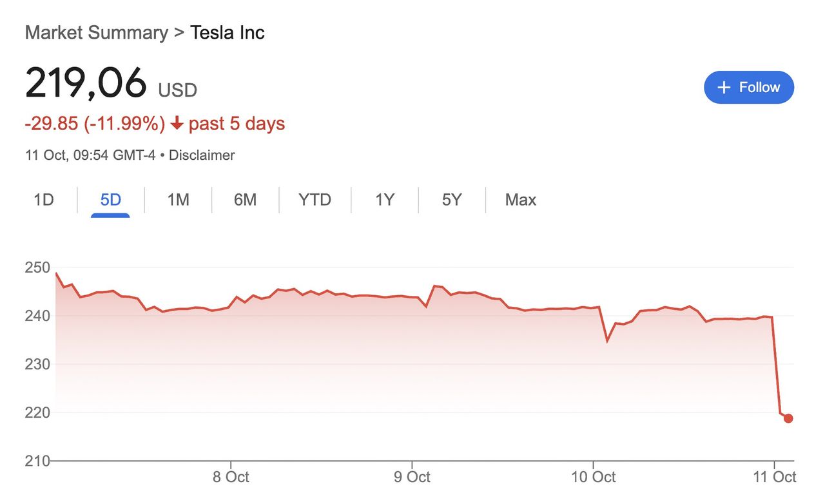
Task: Click the 11 Oct axis label
Action: tap(776, 478)
